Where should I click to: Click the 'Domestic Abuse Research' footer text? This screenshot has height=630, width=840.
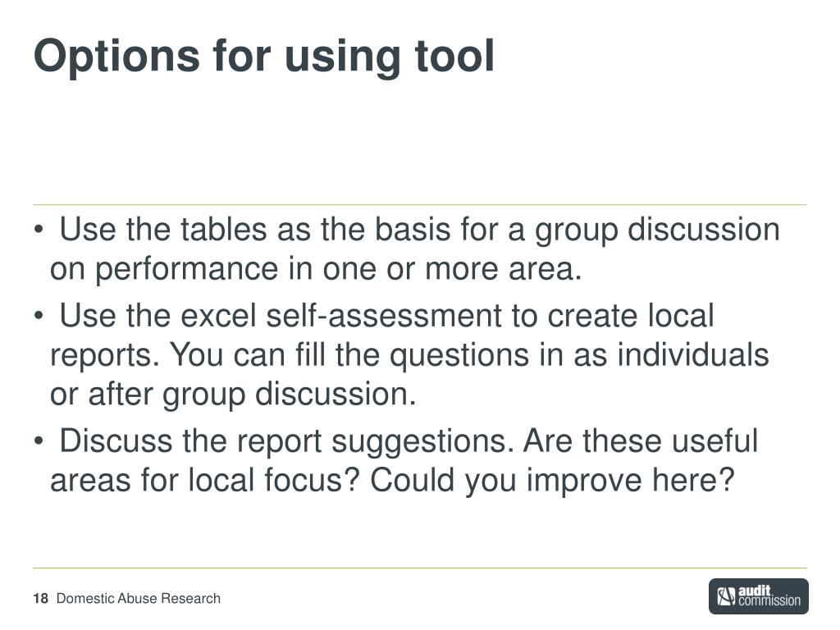(x=138, y=598)
